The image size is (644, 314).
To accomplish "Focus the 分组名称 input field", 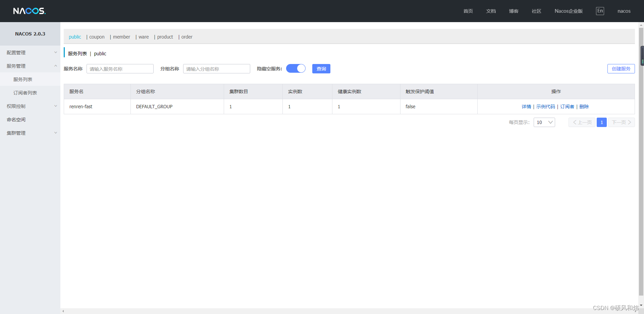I will point(217,69).
